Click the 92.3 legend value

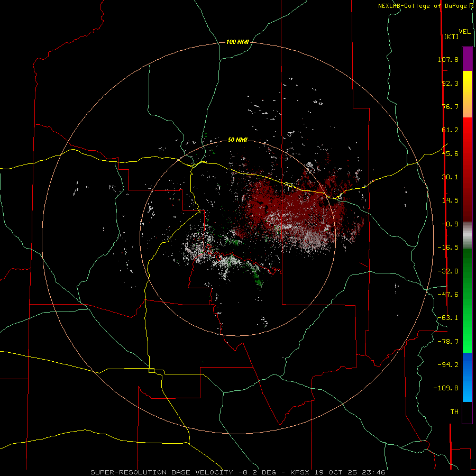coord(450,83)
